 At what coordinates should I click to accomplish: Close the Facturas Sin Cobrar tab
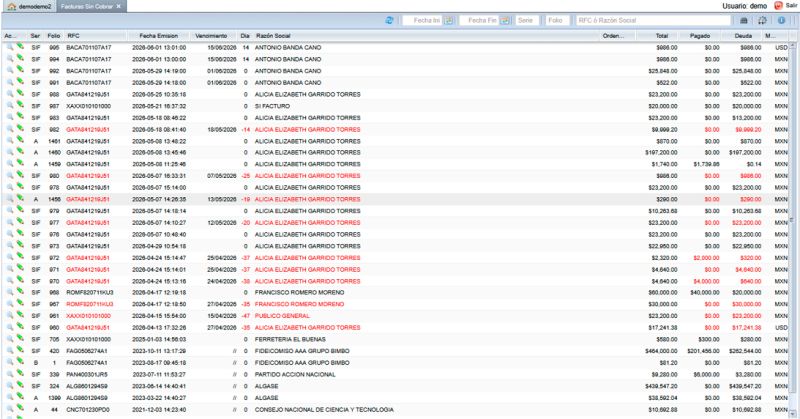pyautogui.click(x=118, y=7)
